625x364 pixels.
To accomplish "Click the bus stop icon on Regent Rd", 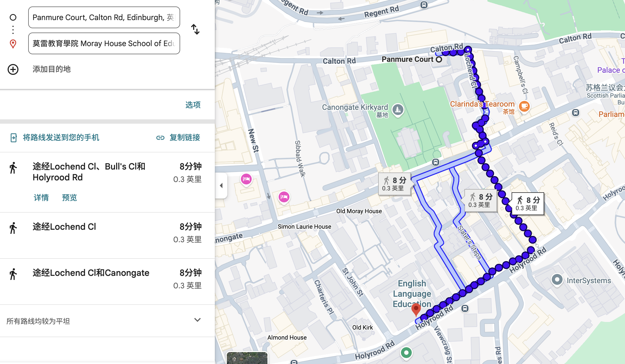I will tap(424, 5).
